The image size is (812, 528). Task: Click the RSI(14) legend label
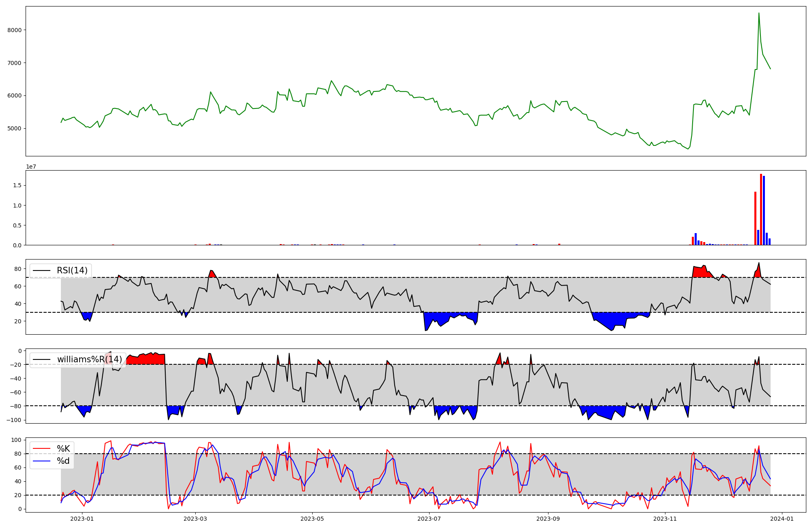pos(72,270)
